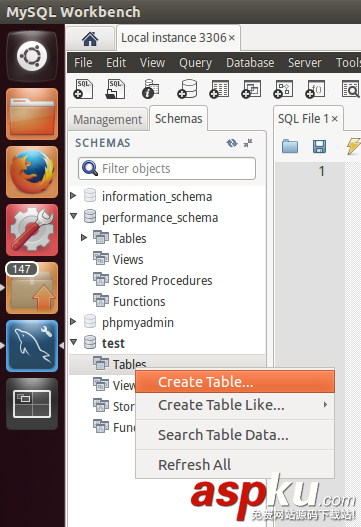Select Stored Procedures under performance_schema
Image resolution: width=361 pixels, height=527 pixels.
162,280
